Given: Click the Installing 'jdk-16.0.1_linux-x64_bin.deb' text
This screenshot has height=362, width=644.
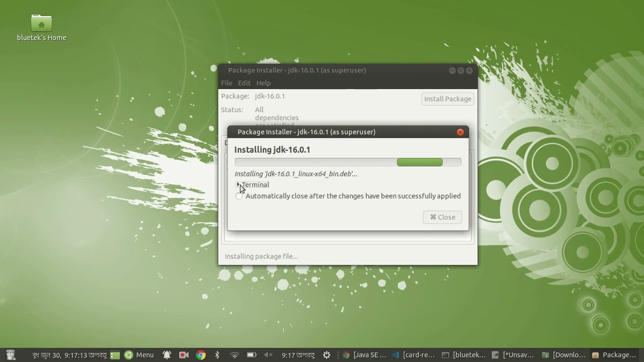Looking at the screenshot, I should (296, 174).
